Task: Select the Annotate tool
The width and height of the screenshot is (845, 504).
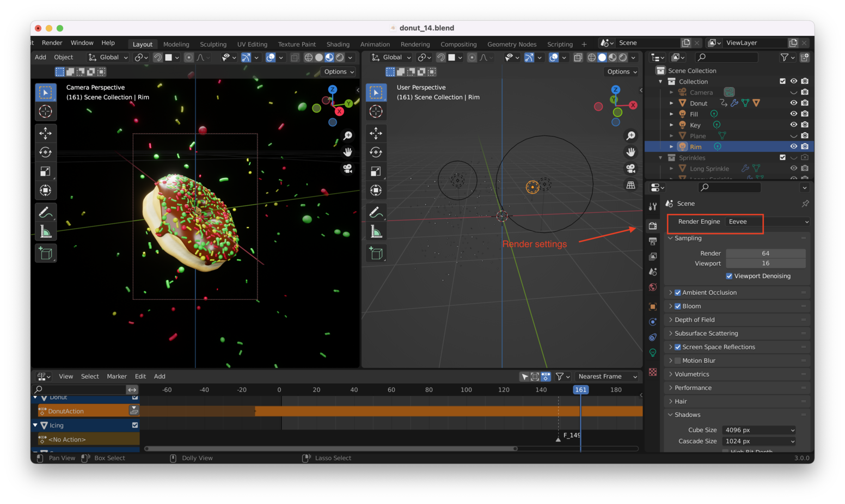Action: (46, 212)
